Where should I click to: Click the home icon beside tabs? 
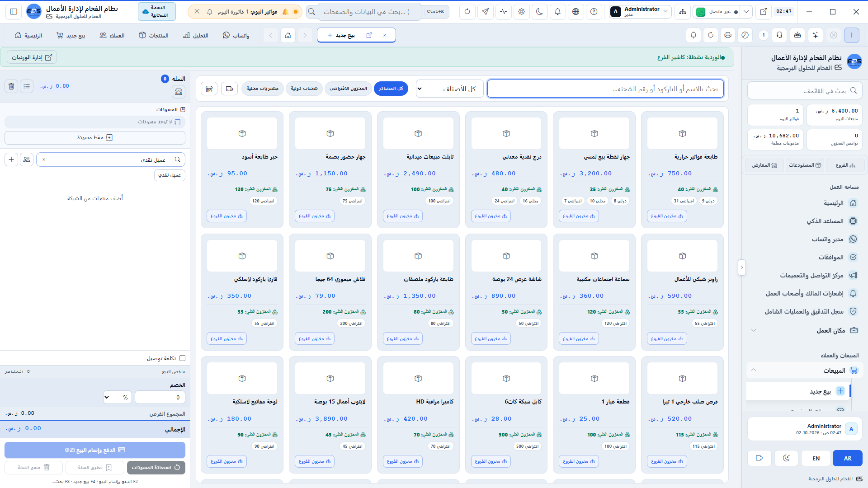pos(288,35)
